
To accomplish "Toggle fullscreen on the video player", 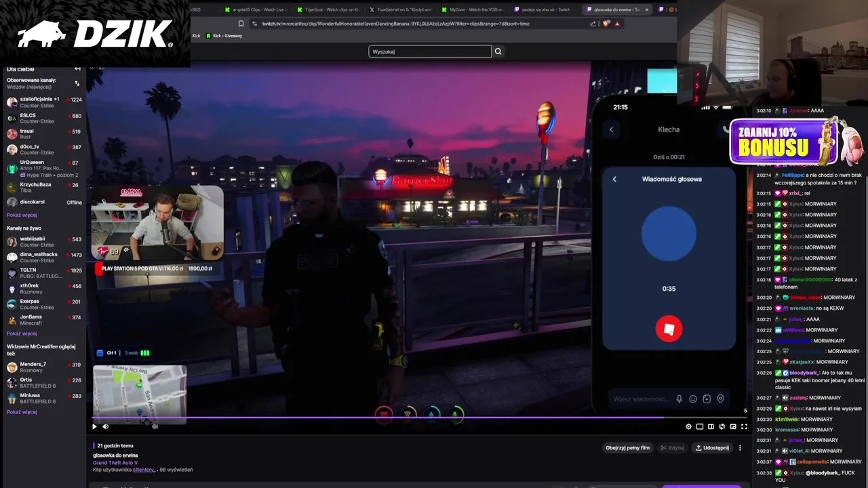I will pos(744,426).
